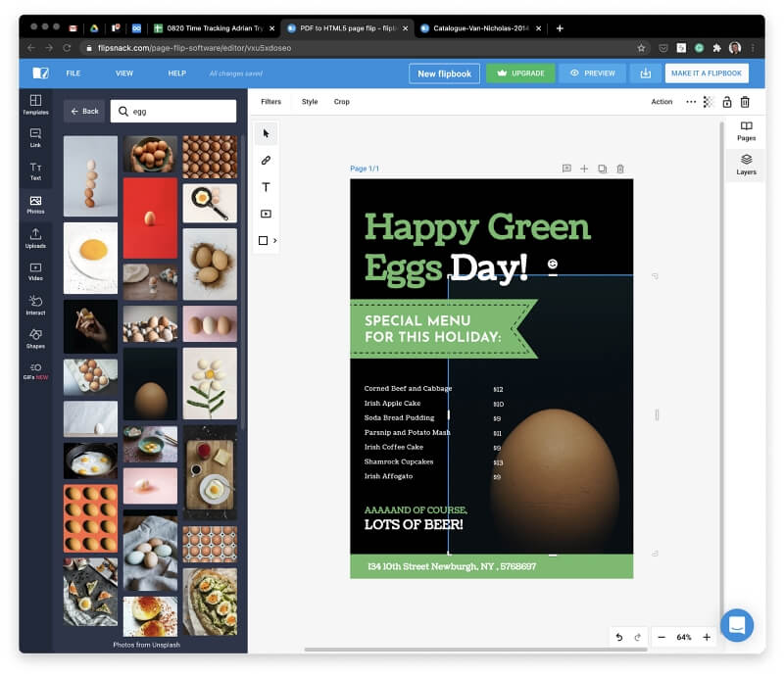Select the video embed tool

266,214
